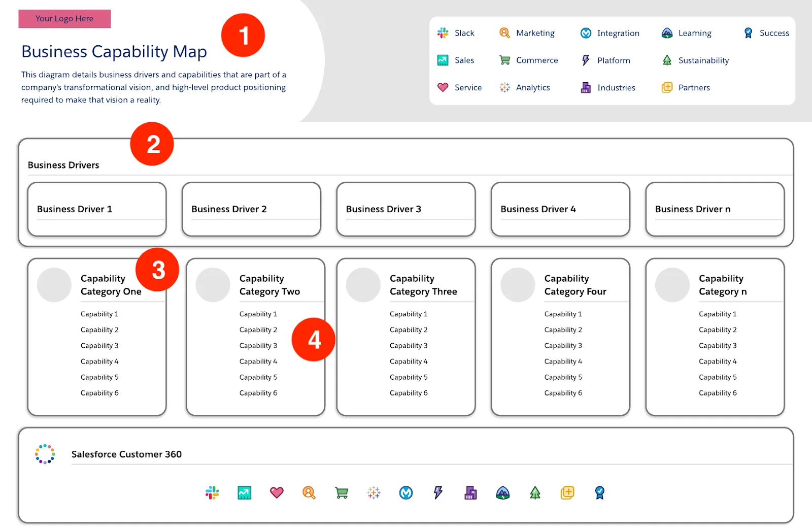Select the Marketing magnifier icon in Customer 360 row
The width and height of the screenshot is (812, 528).
[309, 492]
